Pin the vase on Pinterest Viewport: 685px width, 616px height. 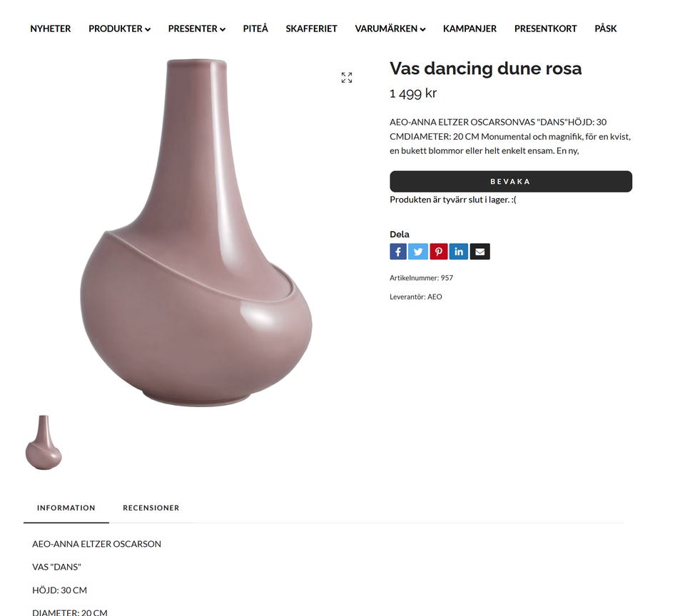(x=439, y=252)
